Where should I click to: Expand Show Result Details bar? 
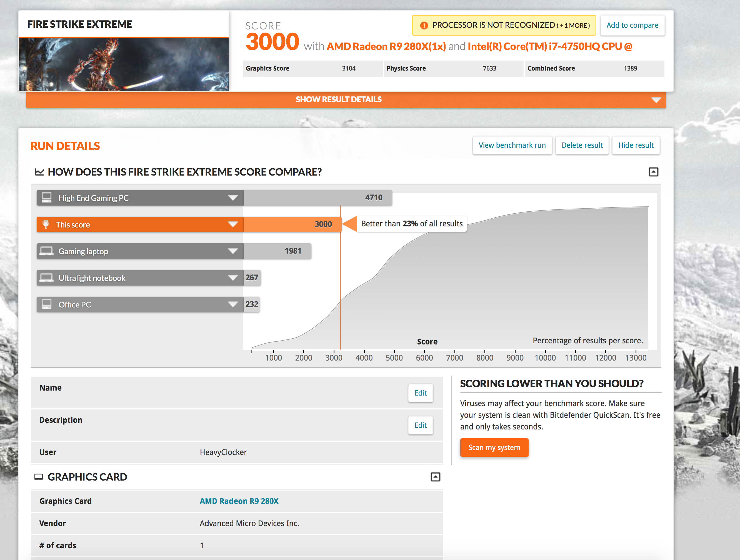tap(346, 100)
